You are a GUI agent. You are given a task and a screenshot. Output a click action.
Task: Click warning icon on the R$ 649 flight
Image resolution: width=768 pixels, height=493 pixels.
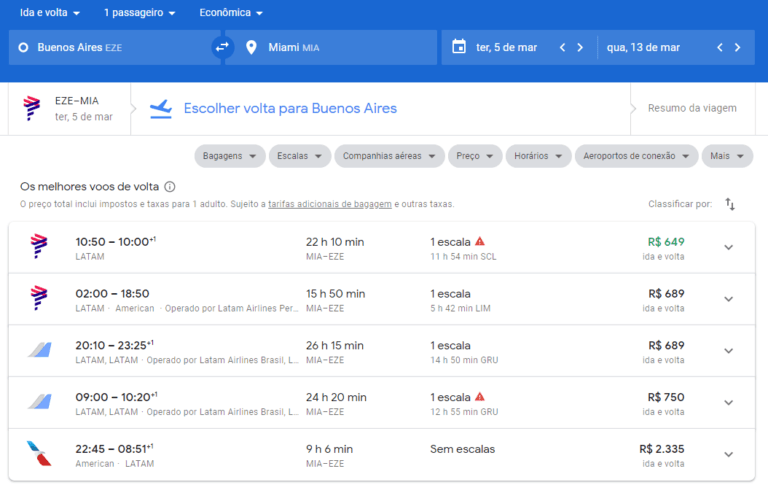[x=480, y=242]
